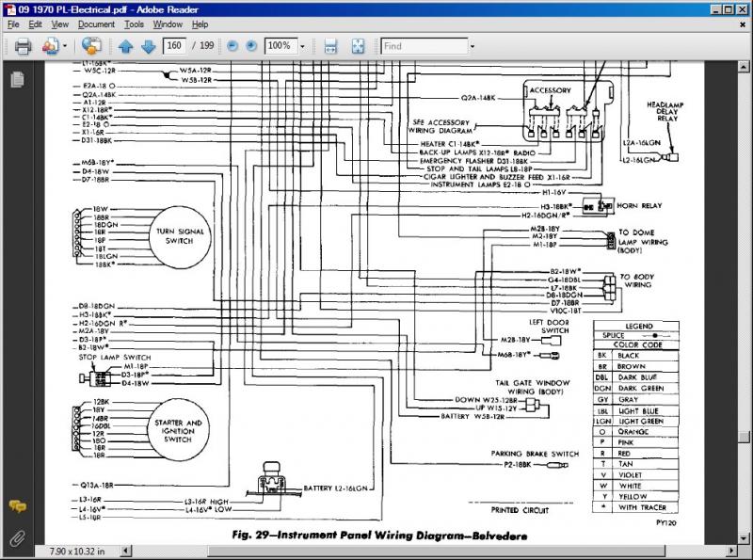Click the vertical scrollbar thumb
The width and height of the screenshot is (753, 560).
[x=744, y=438]
